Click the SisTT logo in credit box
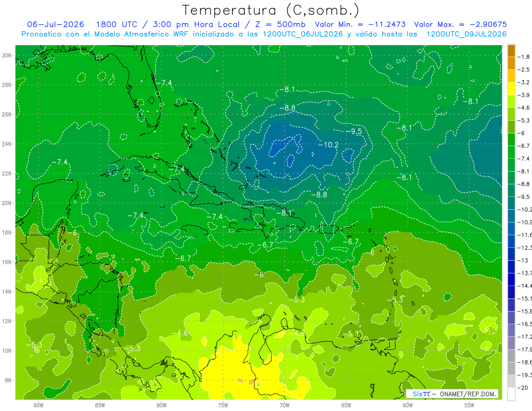Image resolution: width=532 pixels, height=411 pixels. 421,394
